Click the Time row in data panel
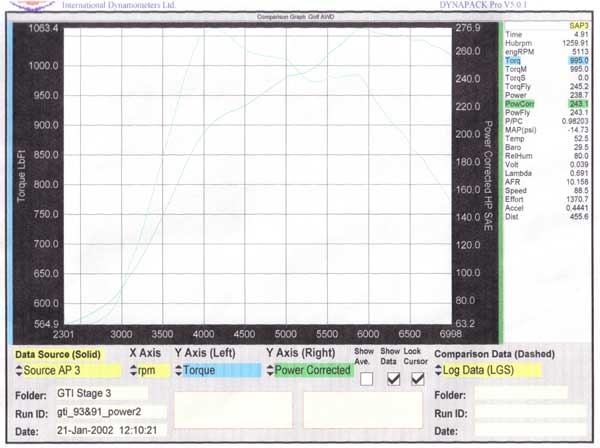 pyautogui.click(x=546, y=34)
